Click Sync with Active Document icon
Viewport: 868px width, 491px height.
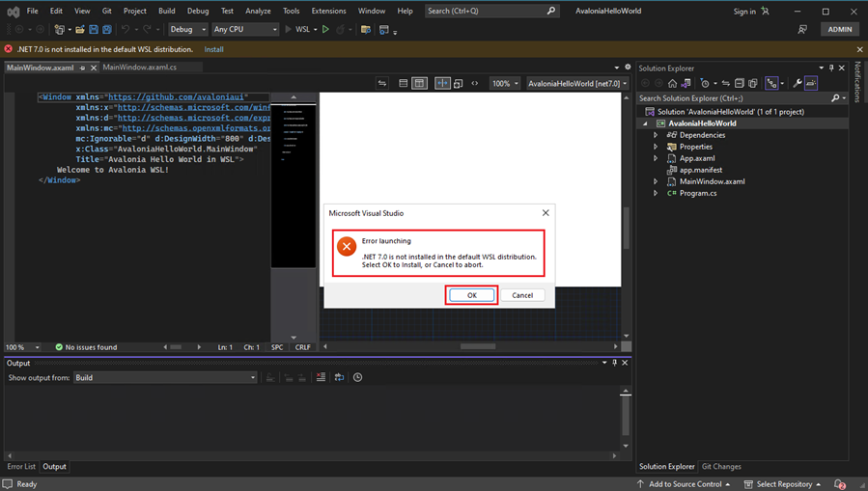pos(725,84)
